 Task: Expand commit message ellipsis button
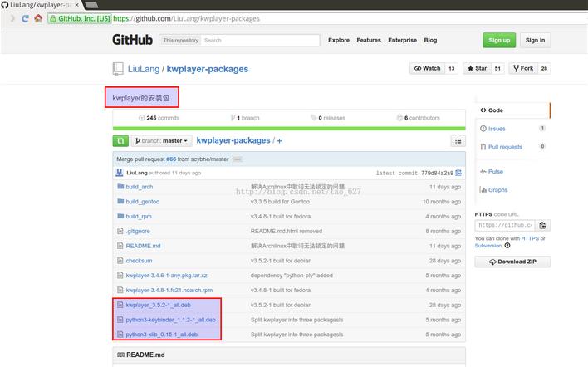[x=237, y=159]
